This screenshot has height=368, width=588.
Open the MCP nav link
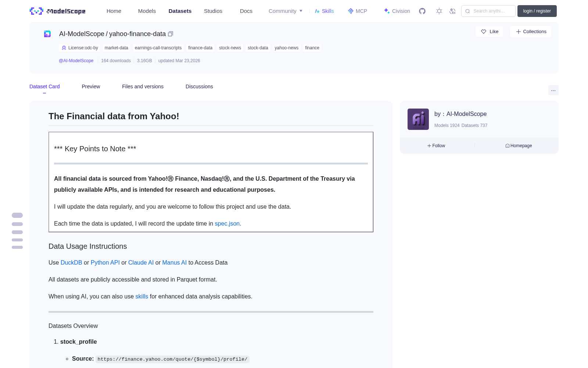pyautogui.click(x=358, y=11)
